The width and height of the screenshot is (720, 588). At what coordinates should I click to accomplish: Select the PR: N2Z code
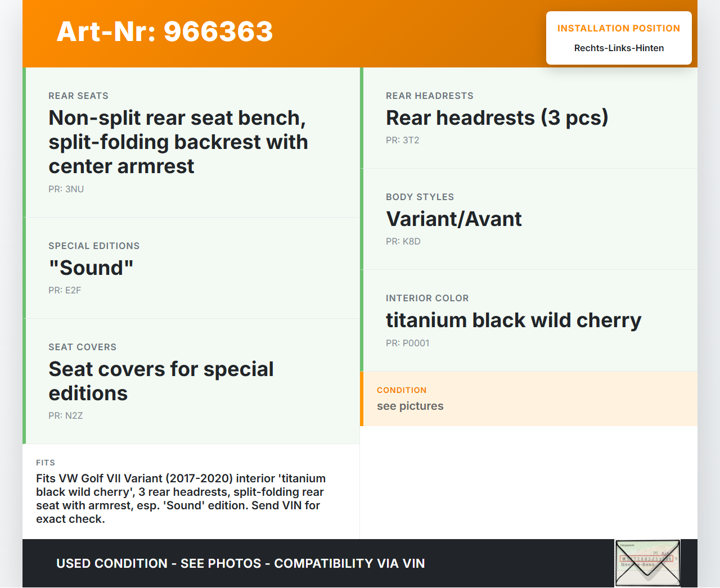(x=66, y=416)
